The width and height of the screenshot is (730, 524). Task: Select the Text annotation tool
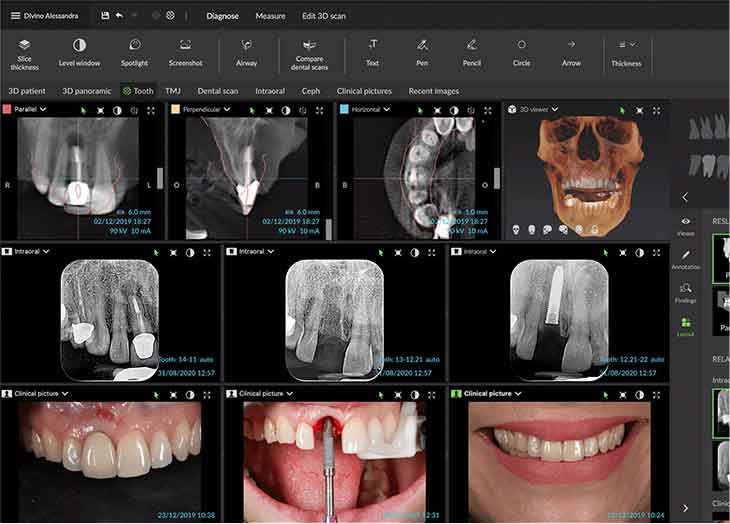pos(372,53)
